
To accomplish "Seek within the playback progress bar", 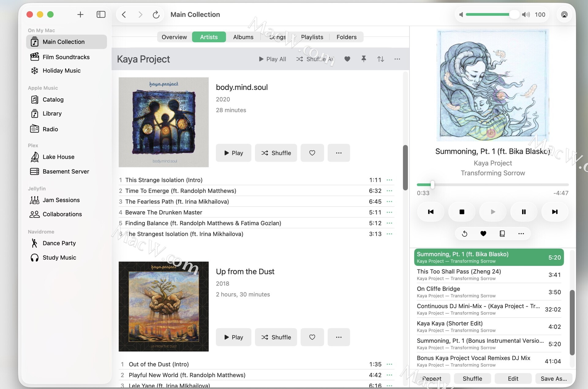I will [493, 185].
